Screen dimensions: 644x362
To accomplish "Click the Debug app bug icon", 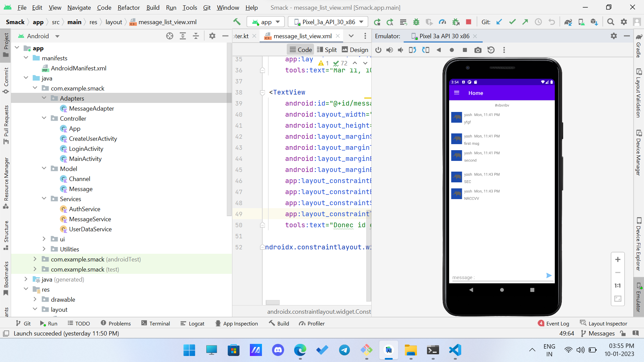I will coord(416,22).
